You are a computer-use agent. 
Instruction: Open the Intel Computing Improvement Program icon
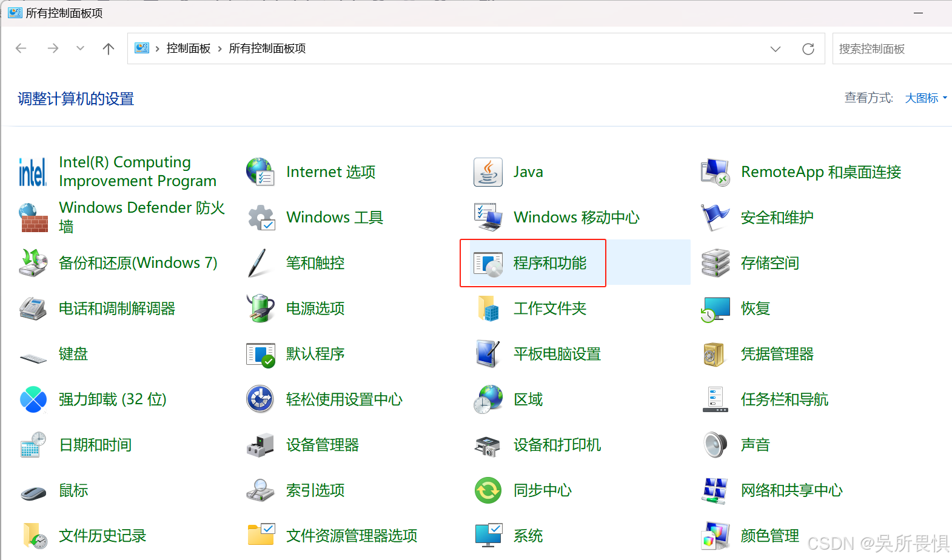point(33,172)
